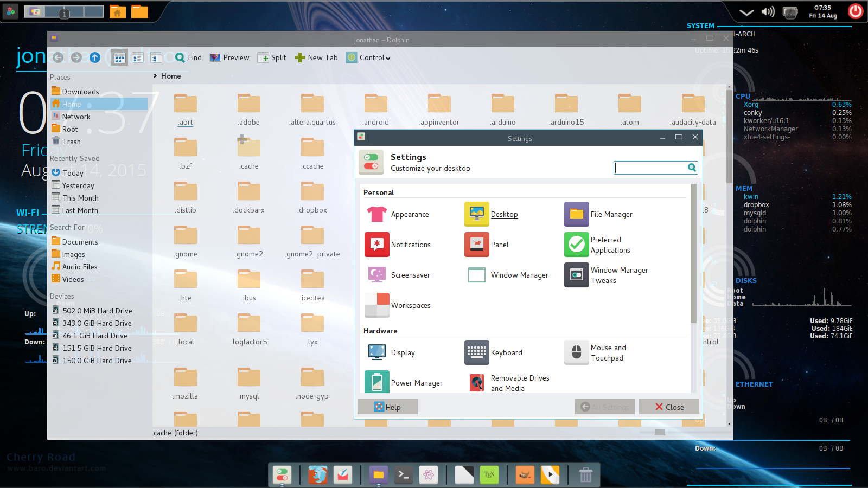This screenshot has width=868, height=488.
Task: Click the red power button in top panel
Action: (856, 11)
